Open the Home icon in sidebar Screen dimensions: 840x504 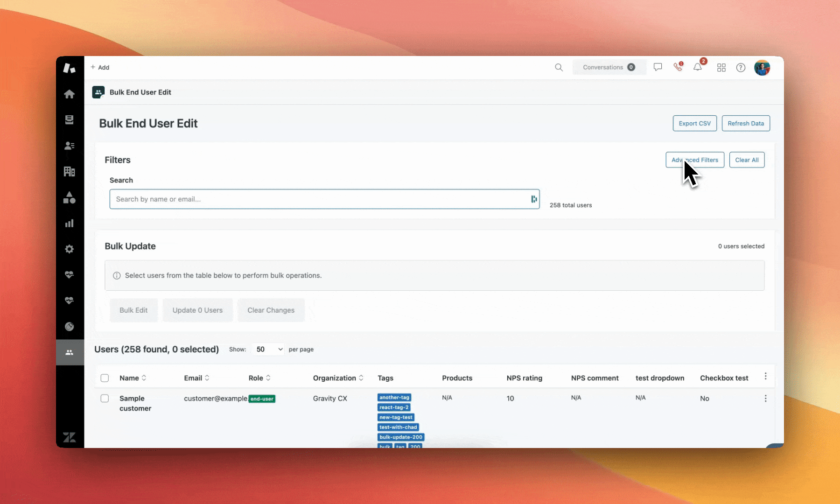coord(70,94)
